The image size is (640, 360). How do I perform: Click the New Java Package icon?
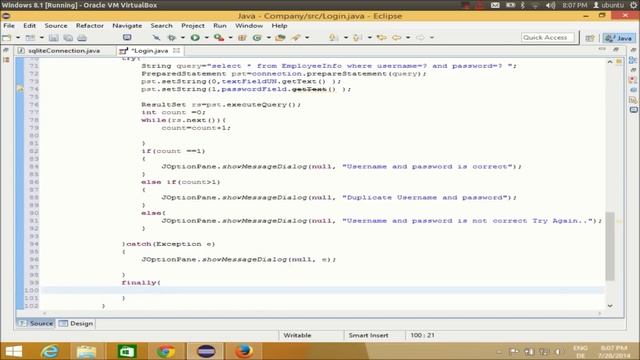coord(242,38)
